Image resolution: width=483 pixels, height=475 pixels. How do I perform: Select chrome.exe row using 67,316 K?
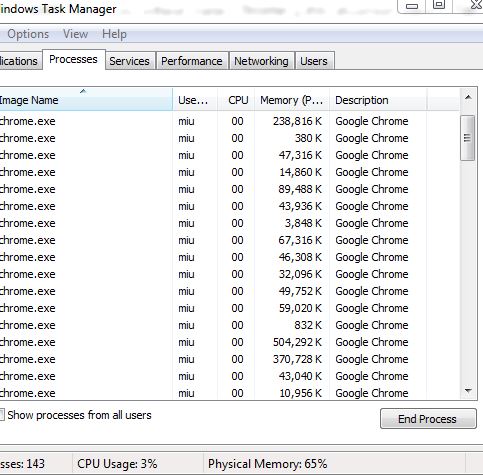pos(230,240)
